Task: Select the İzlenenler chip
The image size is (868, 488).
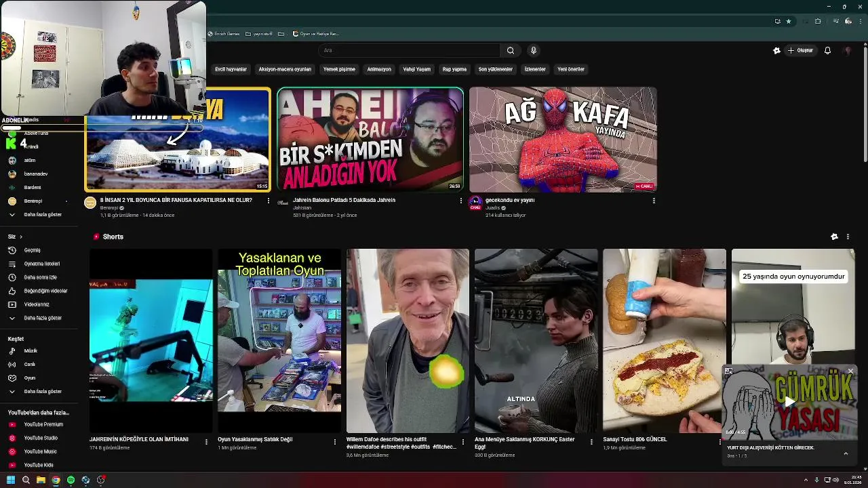Action: [x=535, y=69]
